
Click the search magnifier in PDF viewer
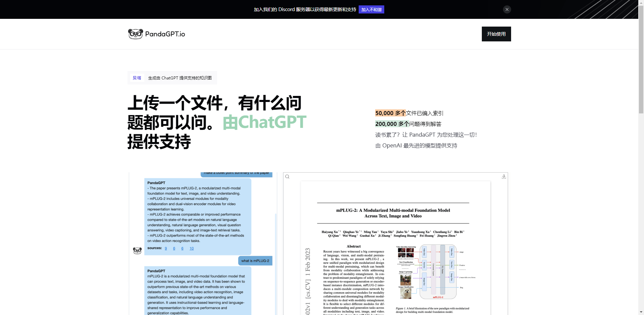click(287, 177)
